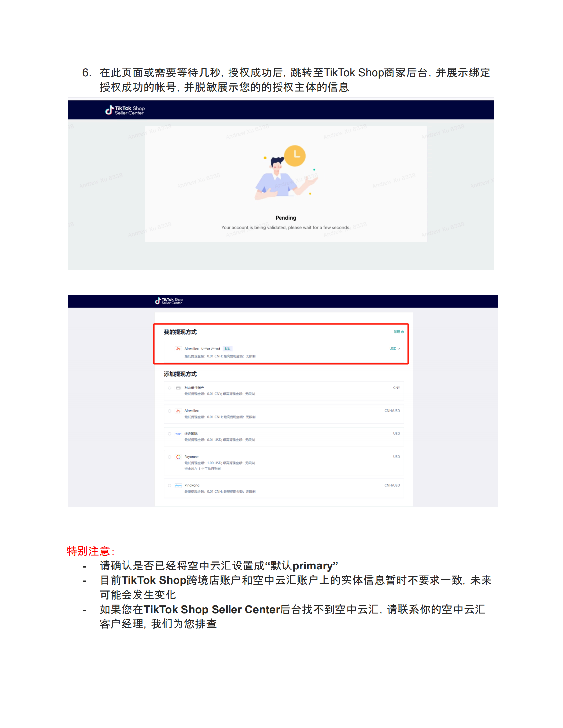Select the PingPong radio button
Viewport: 563px width, 728px height.
tap(170, 485)
